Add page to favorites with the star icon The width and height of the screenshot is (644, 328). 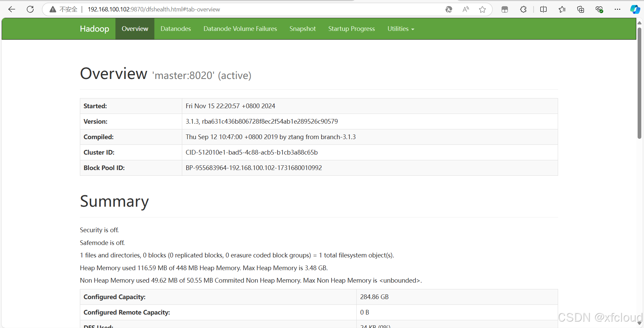point(482,9)
